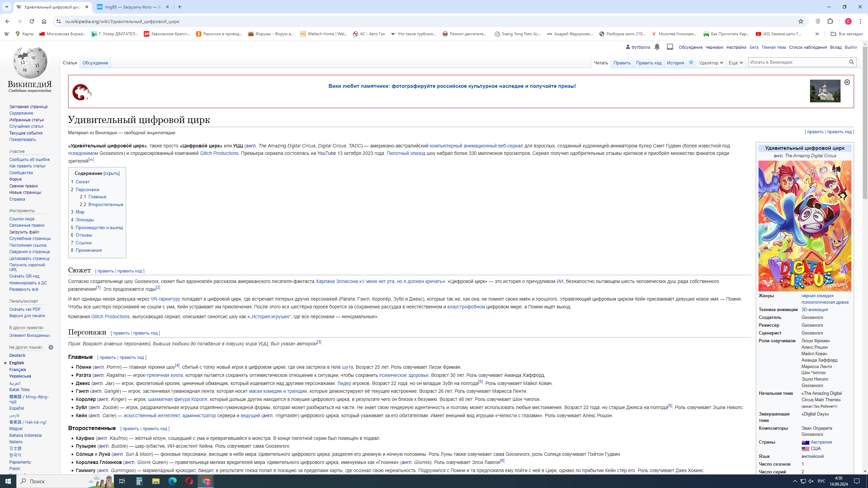Click the volume icon in system tray
This screenshot has height=488, width=868.
(x=811, y=481)
